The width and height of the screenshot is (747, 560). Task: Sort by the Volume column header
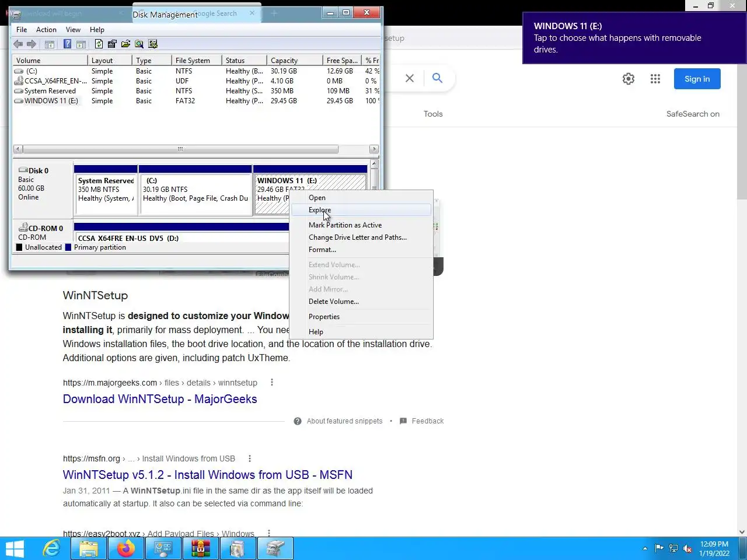[x=50, y=61]
